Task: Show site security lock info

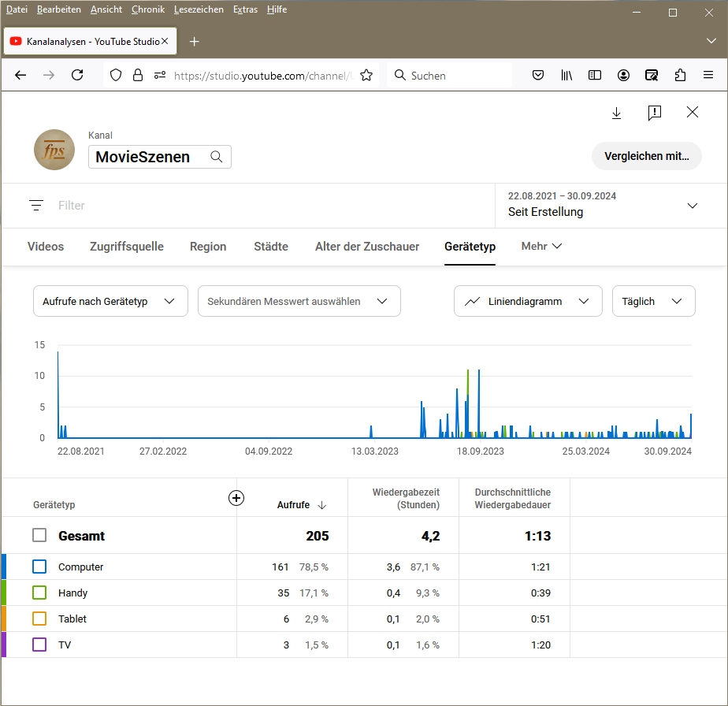Action: click(x=138, y=75)
